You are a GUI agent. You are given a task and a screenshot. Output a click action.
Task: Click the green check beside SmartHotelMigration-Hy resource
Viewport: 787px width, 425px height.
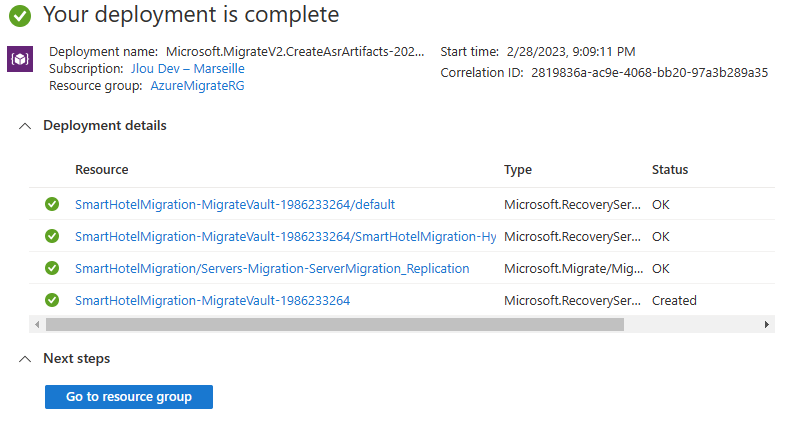[x=52, y=236]
